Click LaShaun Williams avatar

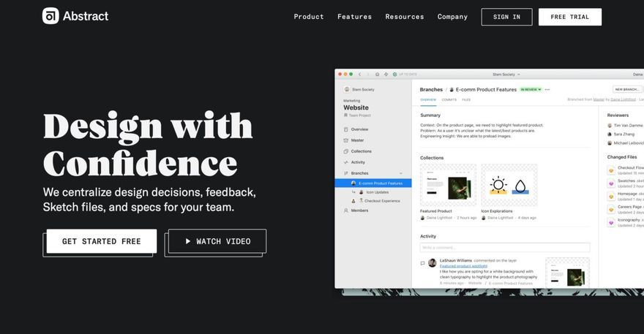(x=432, y=263)
